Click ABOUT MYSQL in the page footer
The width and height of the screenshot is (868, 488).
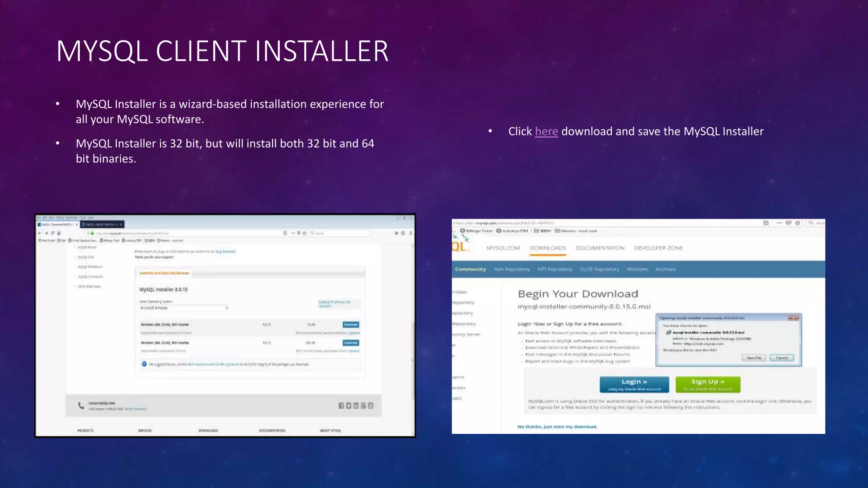pyautogui.click(x=331, y=430)
